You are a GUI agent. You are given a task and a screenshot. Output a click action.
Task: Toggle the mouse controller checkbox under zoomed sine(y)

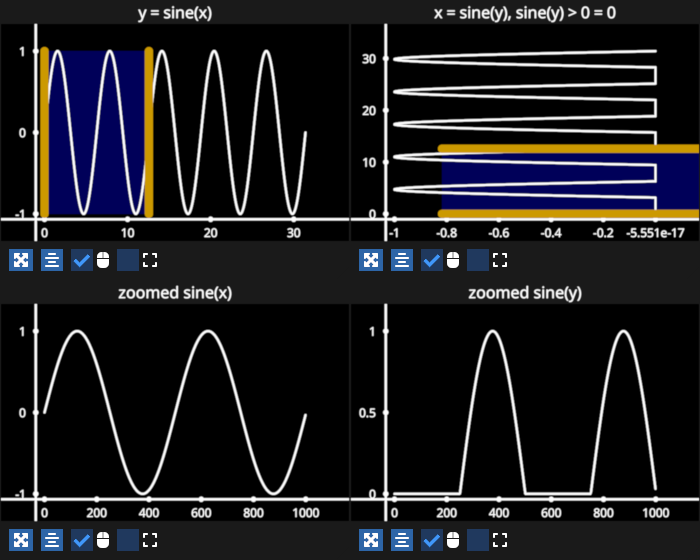point(432,540)
